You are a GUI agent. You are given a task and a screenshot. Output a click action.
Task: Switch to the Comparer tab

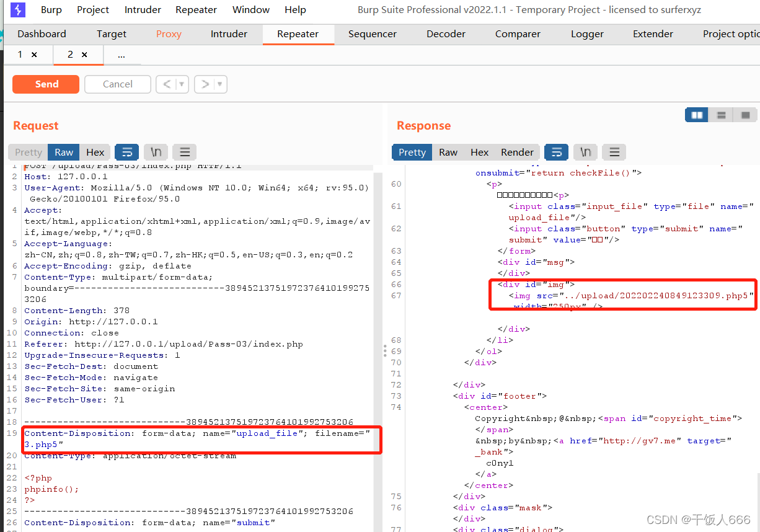point(518,34)
